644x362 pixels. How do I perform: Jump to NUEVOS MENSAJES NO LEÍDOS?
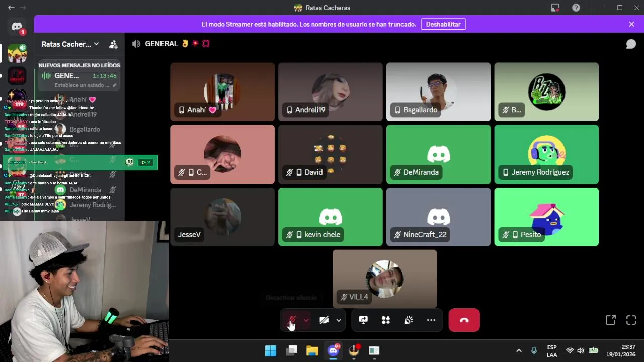(x=79, y=65)
